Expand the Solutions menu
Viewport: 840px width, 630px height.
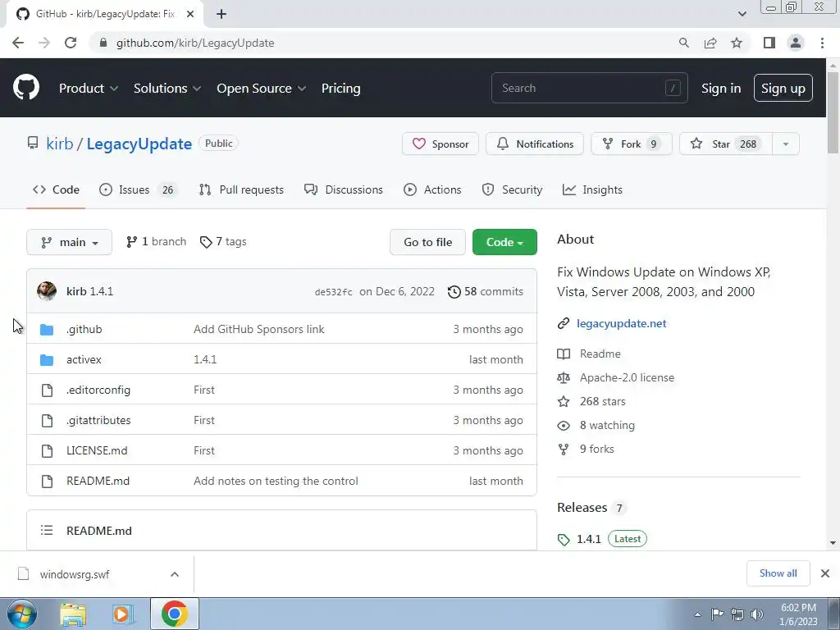(x=167, y=89)
